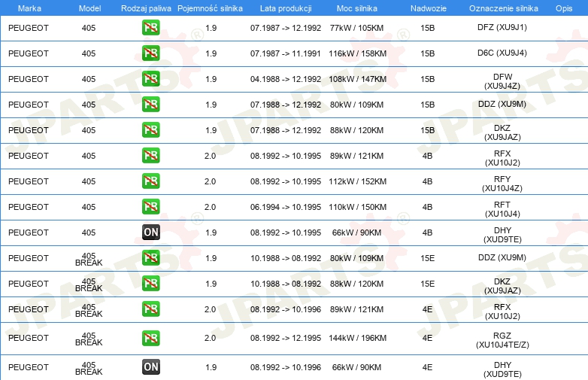Click the diesel ON icon for the 405 sedan
This screenshot has height=380, width=588.
point(150,233)
